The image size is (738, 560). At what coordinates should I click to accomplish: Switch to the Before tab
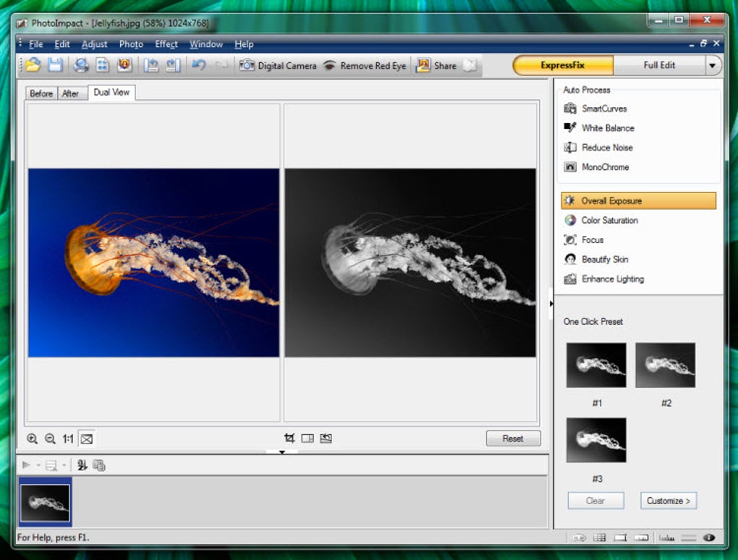click(41, 93)
